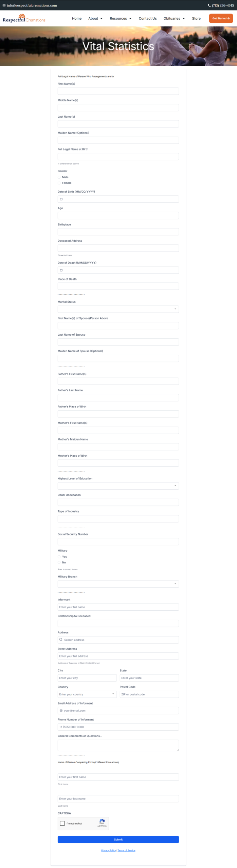Click the Social Security Number field
Image resolution: width=237 pixels, height=868 pixels.
118,541
